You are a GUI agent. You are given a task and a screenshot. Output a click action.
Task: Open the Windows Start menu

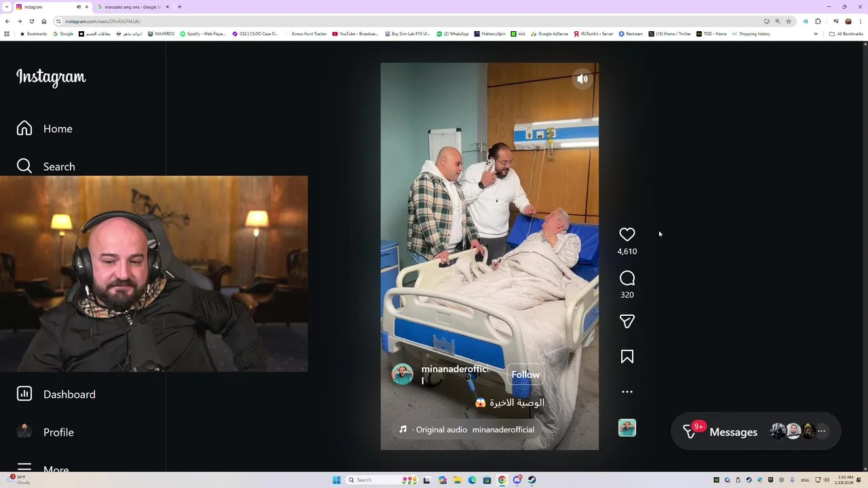click(x=336, y=480)
